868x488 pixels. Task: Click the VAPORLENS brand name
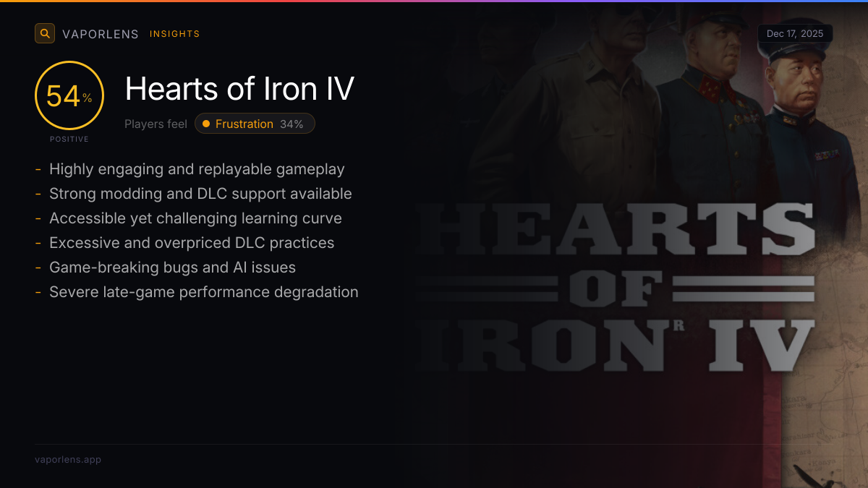101,34
